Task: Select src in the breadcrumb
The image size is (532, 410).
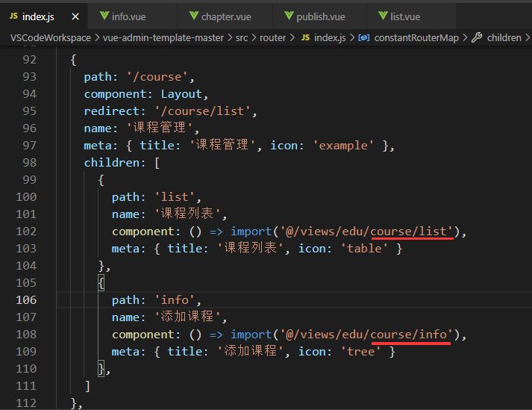Action: 242,37
